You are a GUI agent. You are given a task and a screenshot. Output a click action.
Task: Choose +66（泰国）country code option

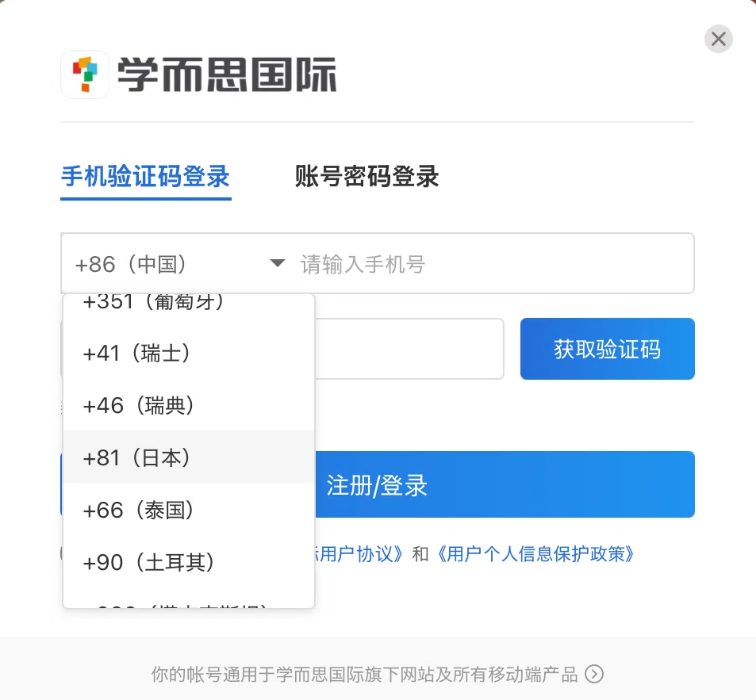[189, 510]
